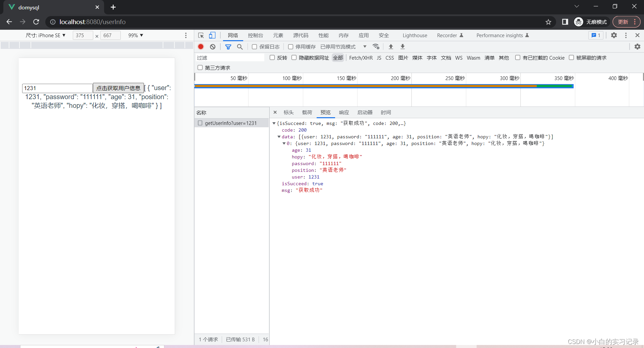Reload the page
The image size is (644, 348).
pyautogui.click(x=36, y=22)
